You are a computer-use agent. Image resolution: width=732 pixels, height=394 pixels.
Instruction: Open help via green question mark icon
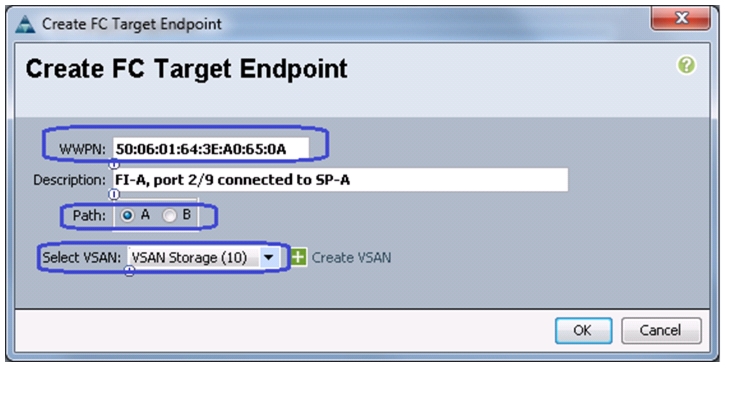(x=686, y=65)
